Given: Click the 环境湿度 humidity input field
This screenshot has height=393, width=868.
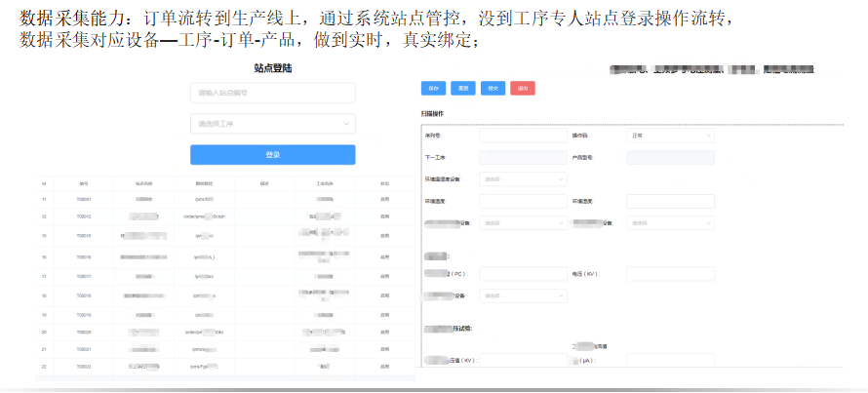Looking at the screenshot, I should pos(670,201).
